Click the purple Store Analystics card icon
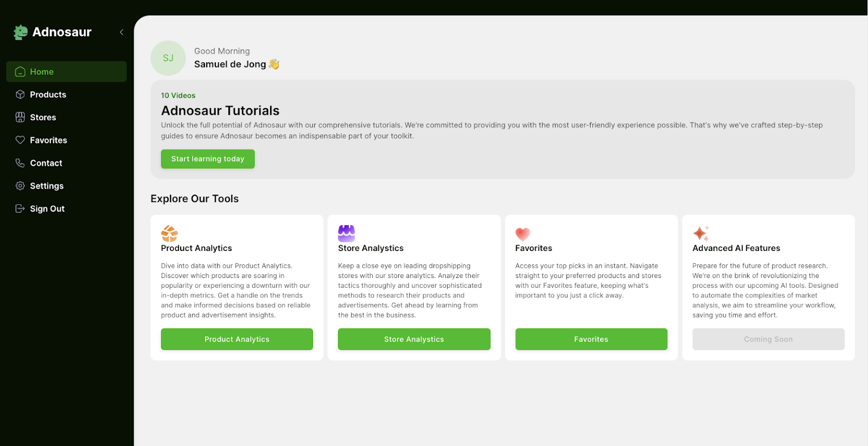This screenshot has height=446, width=868. point(347,234)
